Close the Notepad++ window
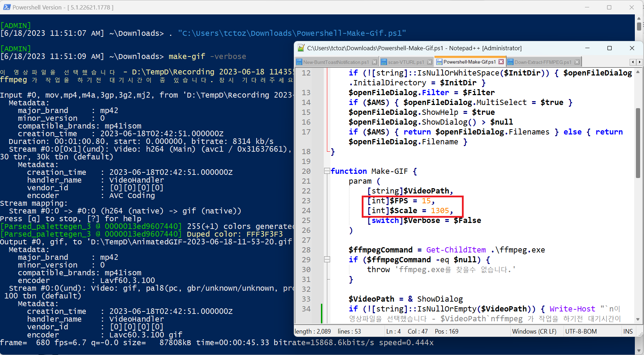 pos(632,48)
